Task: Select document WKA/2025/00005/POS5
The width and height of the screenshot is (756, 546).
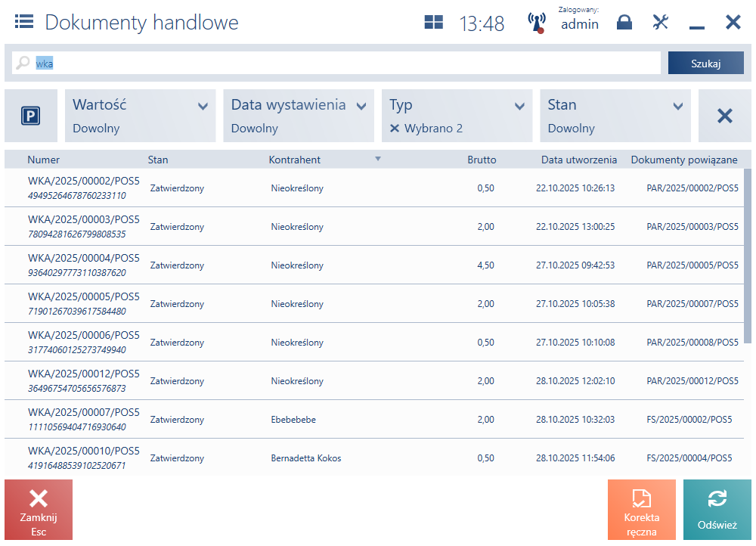Action: coord(374,304)
